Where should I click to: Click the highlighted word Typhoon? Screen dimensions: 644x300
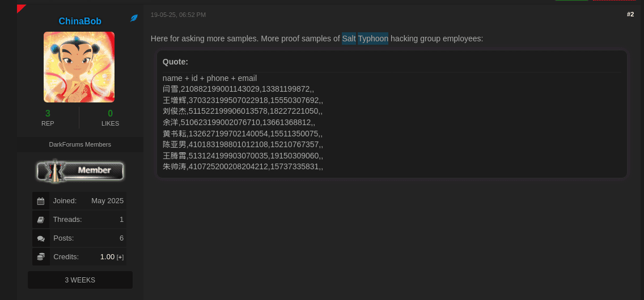pyautogui.click(x=373, y=38)
